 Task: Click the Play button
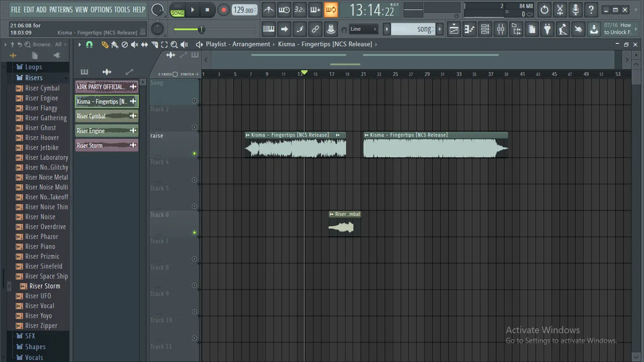pos(192,10)
